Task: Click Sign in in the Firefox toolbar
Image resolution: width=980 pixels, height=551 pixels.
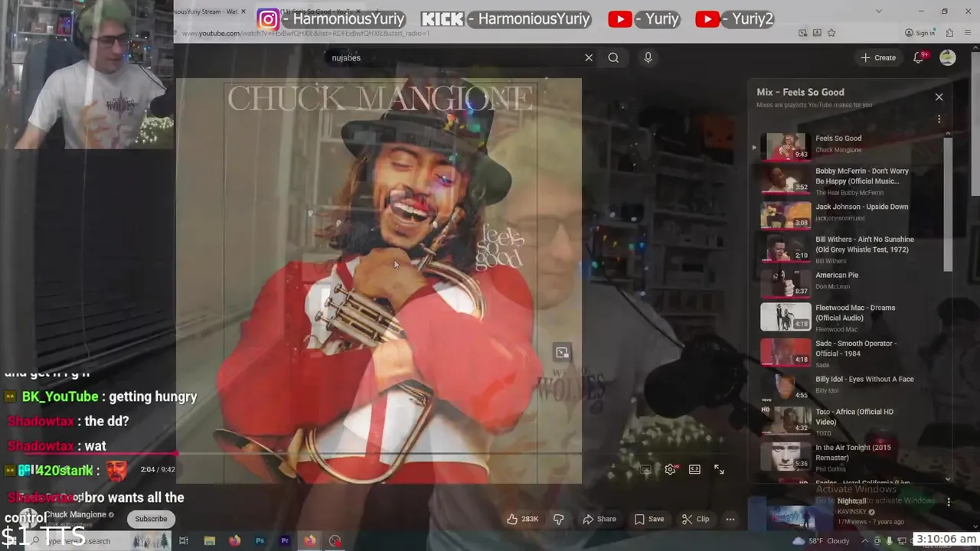Action: (x=920, y=33)
